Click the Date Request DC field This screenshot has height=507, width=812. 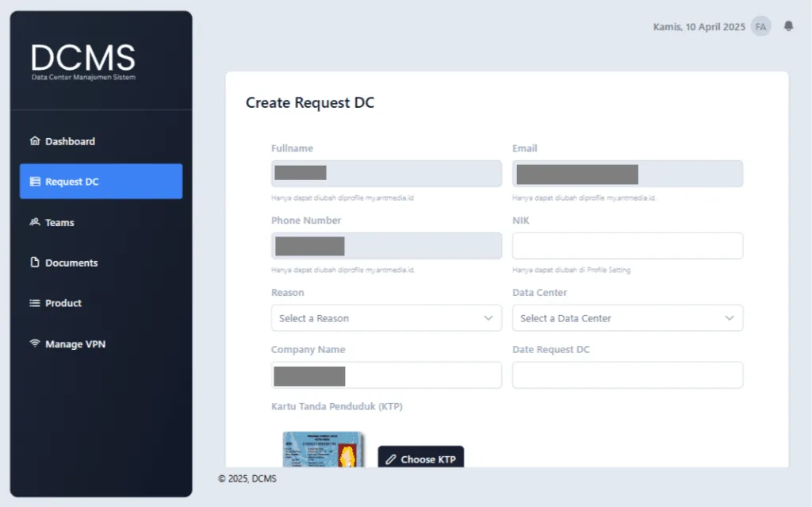pos(627,375)
